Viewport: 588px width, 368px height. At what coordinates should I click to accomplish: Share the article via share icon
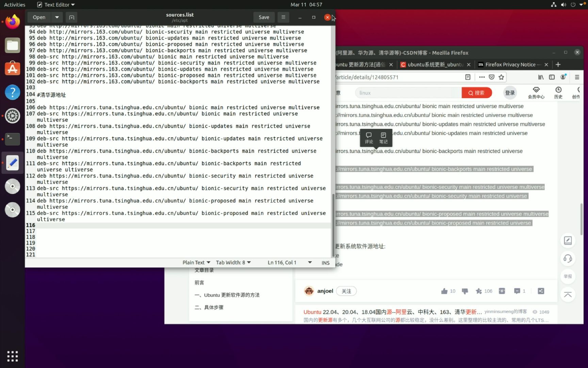(541, 291)
